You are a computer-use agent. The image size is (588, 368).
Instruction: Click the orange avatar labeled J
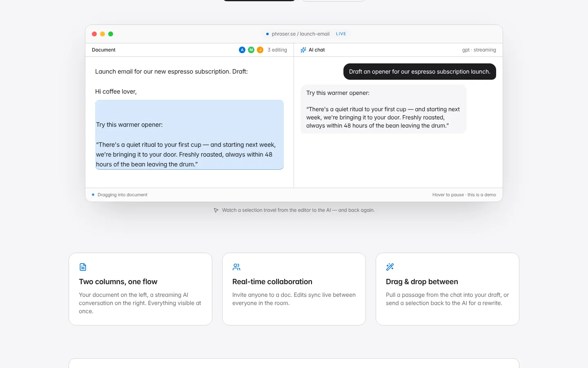260,50
